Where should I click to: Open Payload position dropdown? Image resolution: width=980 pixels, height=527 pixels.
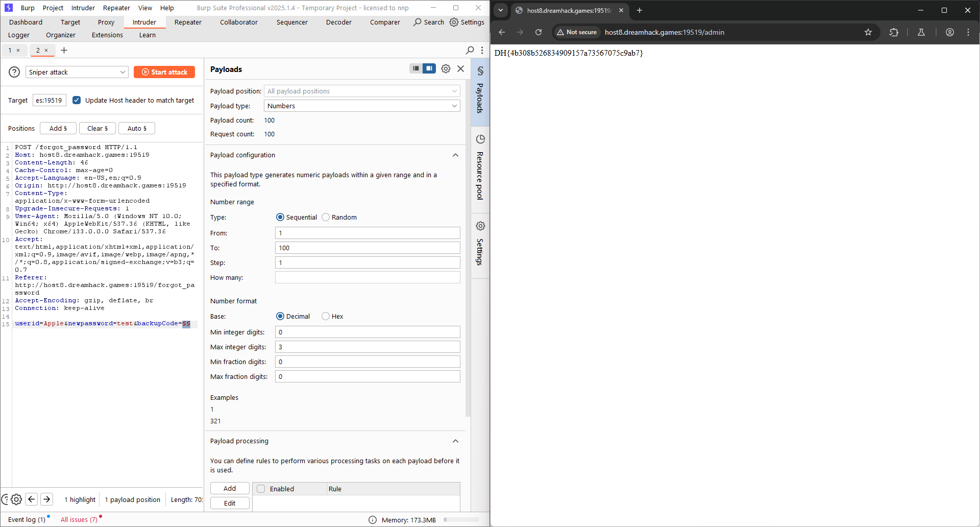click(x=362, y=91)
